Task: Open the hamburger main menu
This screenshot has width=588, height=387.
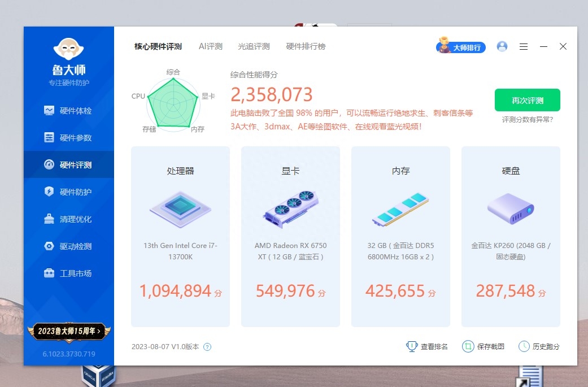Action: click(x=524, y=46)
